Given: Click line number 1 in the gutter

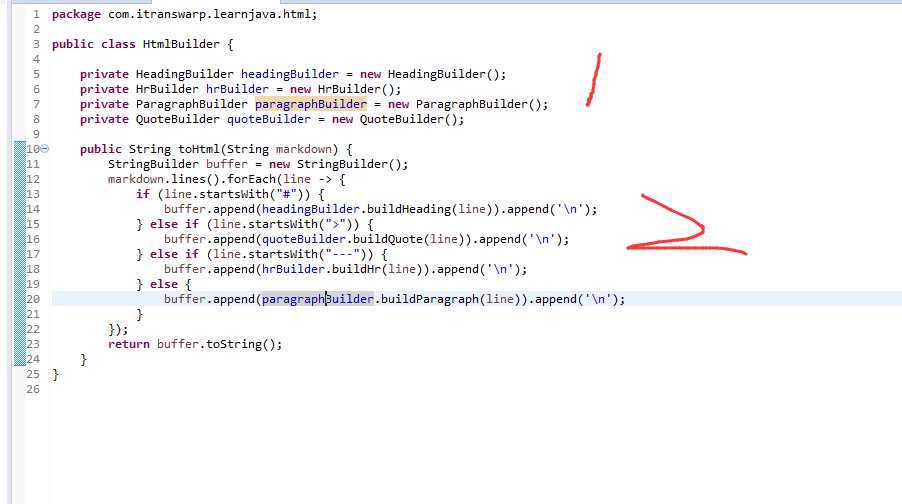Looking at the screenshot, I should pos(36,14).
